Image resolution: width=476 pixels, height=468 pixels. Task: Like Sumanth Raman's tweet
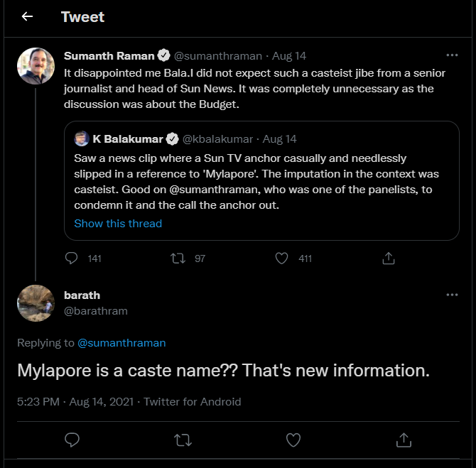tap(282, 258)
